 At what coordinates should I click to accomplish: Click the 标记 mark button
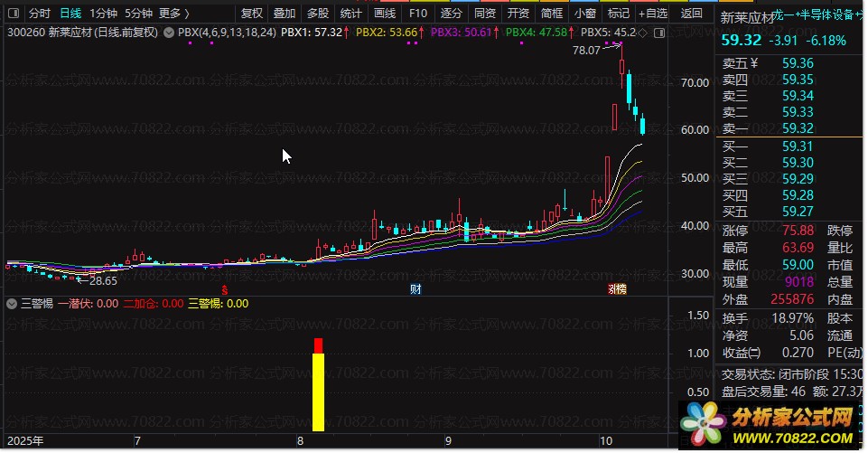click(619, 13)
